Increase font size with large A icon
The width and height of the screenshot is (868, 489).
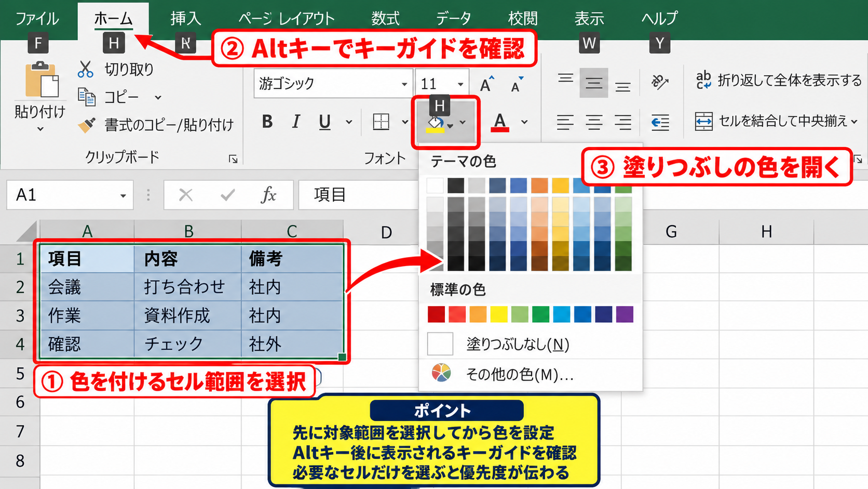[x=487, y=84]
